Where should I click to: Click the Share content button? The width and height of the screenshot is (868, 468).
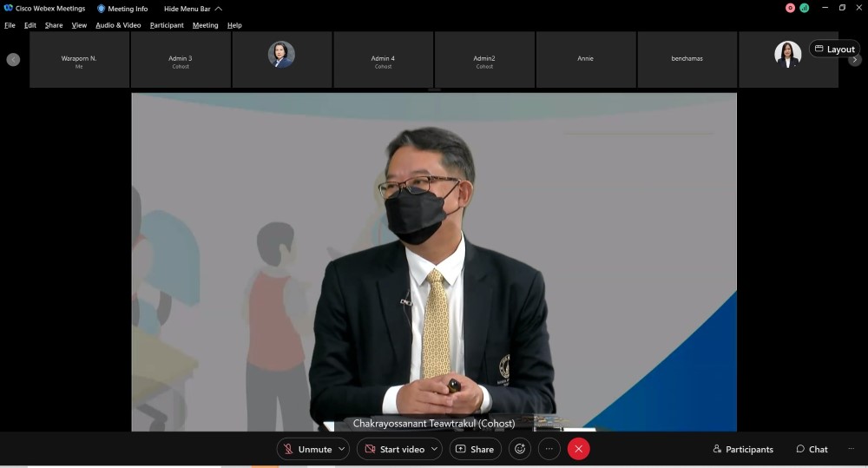tap(475, 449)
